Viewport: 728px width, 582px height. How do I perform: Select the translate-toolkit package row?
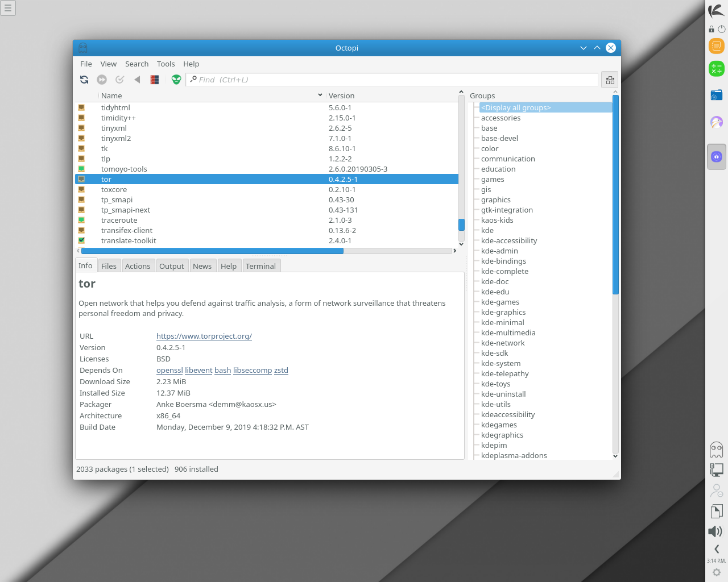(267, 240)
